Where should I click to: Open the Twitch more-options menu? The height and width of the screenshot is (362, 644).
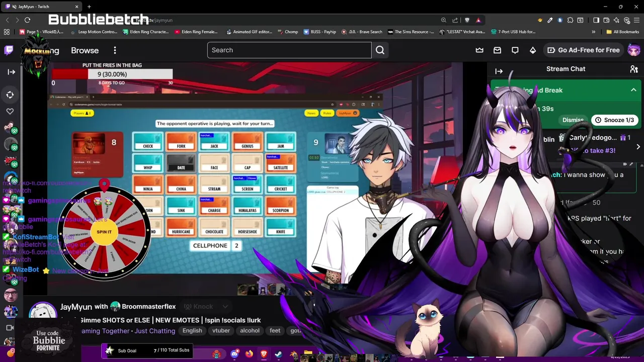(115, 50)
